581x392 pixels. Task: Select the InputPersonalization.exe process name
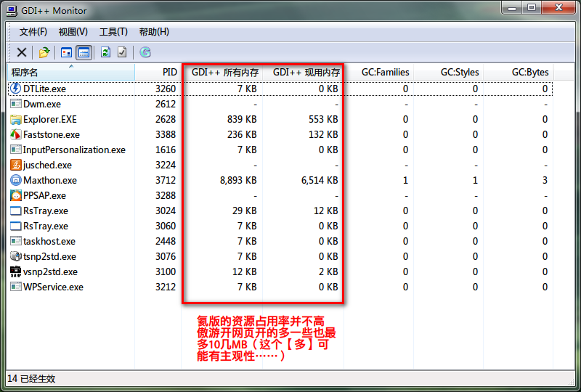[74, 150]
